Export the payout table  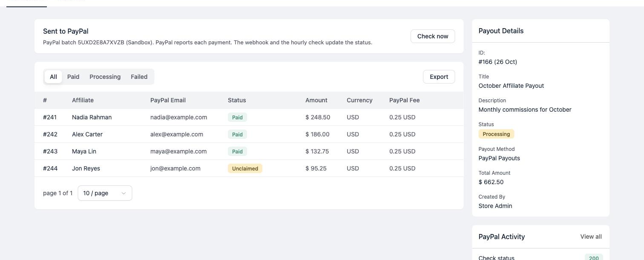point(439,77)
